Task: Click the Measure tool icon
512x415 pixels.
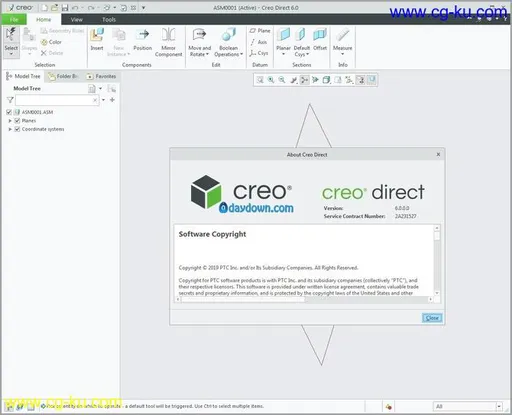Action: (343, 35)
